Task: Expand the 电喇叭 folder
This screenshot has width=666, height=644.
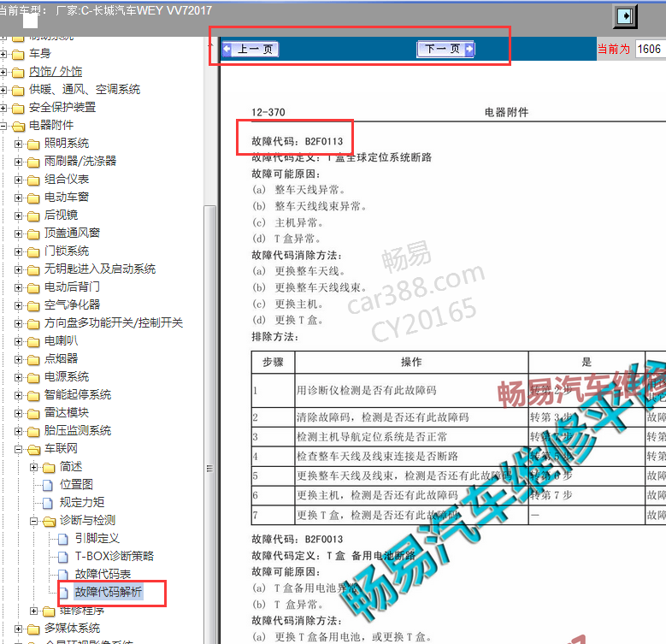Action: 18,341
